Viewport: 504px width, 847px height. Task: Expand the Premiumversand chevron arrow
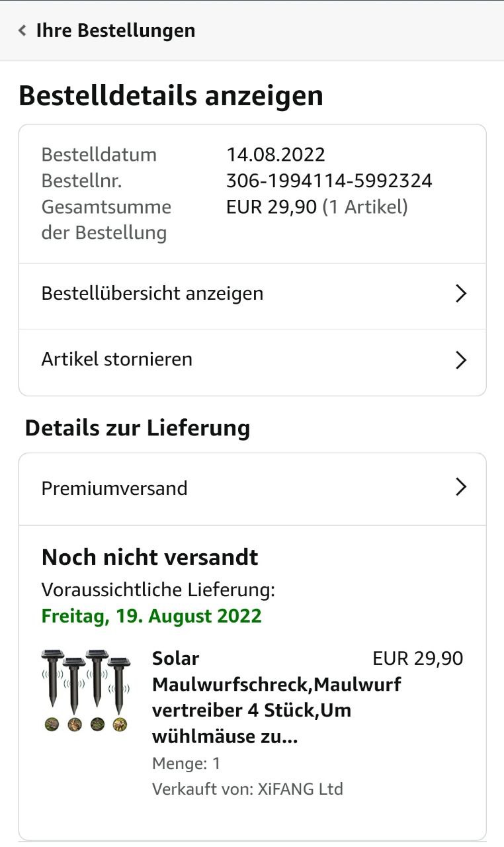coord(461,488)
